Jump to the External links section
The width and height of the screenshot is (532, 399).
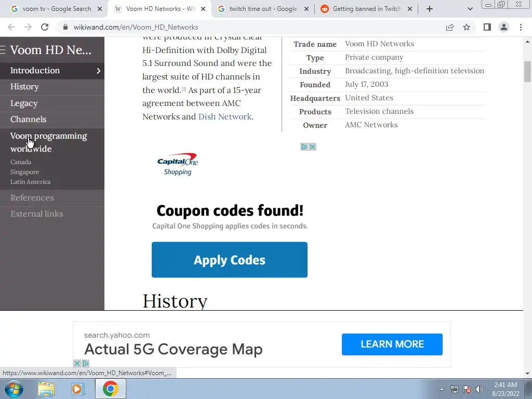click(37, 214)
